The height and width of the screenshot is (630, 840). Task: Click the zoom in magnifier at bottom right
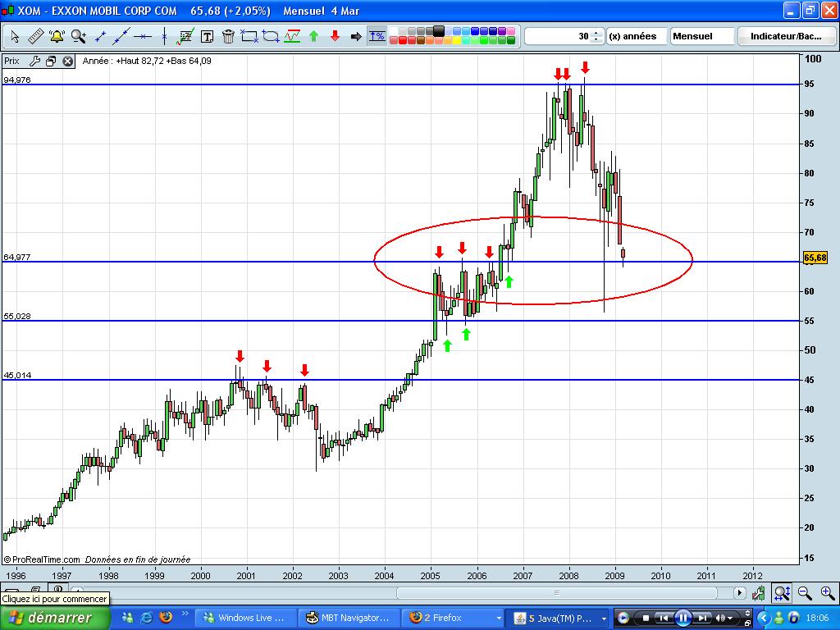[x=827, y=592]
